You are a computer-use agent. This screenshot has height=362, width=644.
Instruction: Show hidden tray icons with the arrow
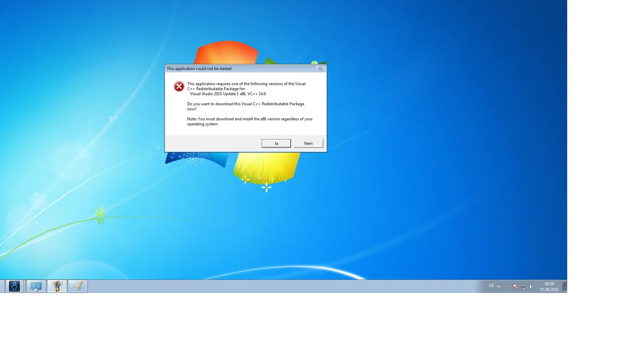507,287
